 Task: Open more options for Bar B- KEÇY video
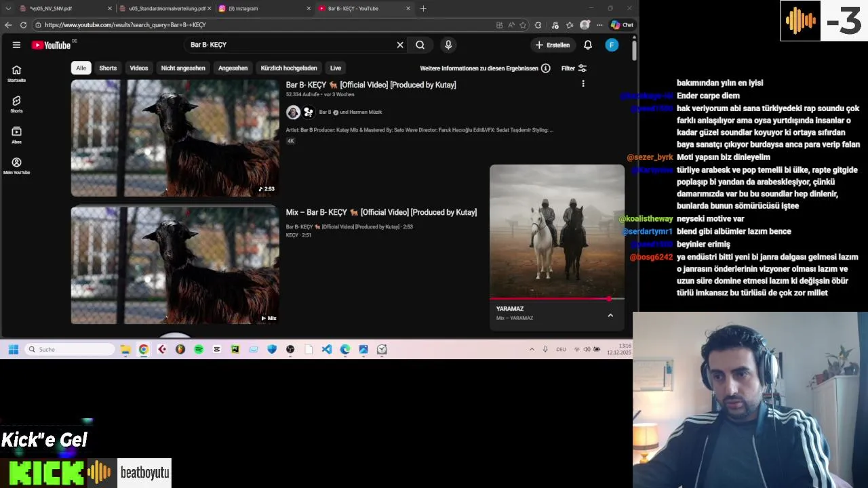click(583, 83)
